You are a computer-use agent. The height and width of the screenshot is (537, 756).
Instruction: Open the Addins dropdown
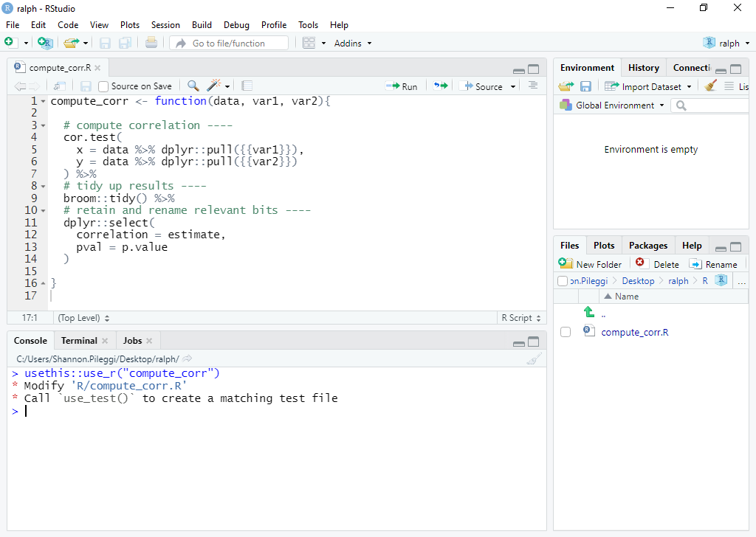tap(353, 44)
